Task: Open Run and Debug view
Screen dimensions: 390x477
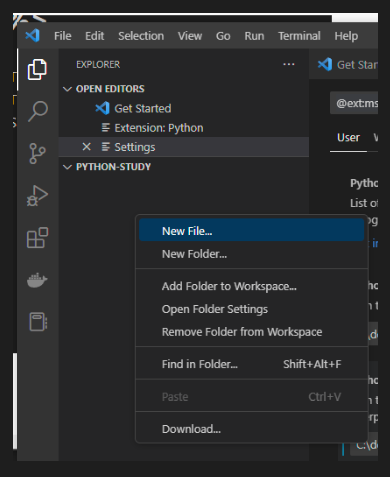Action: click(x=37, y=196)
